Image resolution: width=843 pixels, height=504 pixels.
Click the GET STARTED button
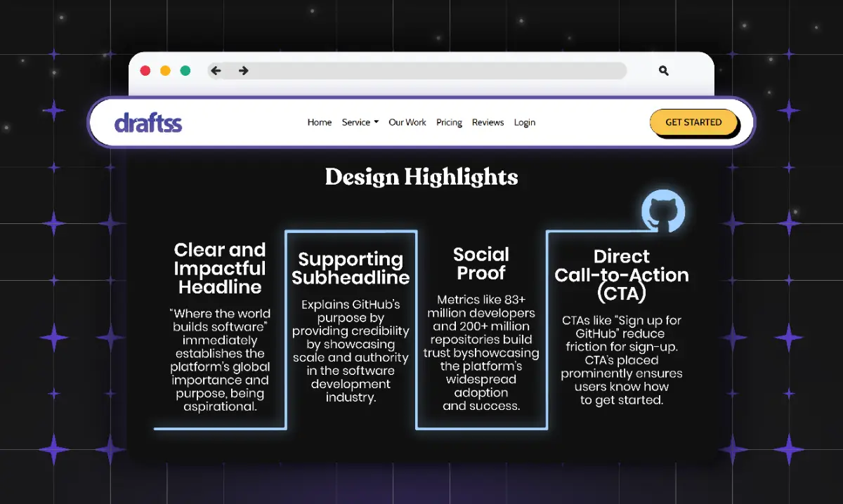pos(694,122)
